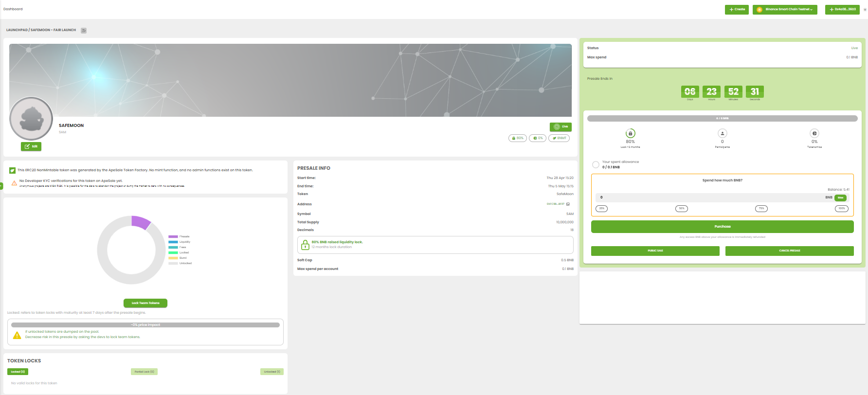This screenshot has width=868, height=395.
Task: Switch to the Unlocked (1) tab
Action: point(272,372)
